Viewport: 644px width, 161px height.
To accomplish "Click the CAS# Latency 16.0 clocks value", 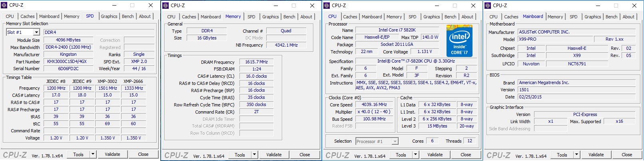I will 256,76.
